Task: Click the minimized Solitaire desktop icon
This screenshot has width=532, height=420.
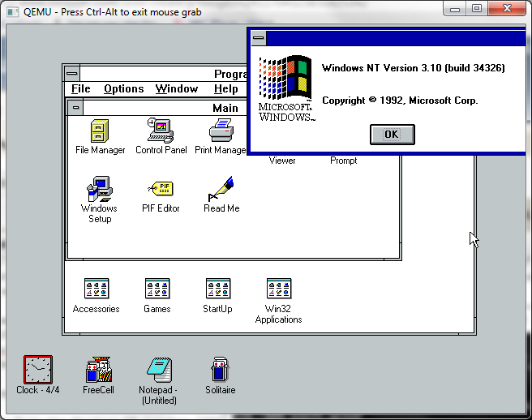Action: (221, 370)
